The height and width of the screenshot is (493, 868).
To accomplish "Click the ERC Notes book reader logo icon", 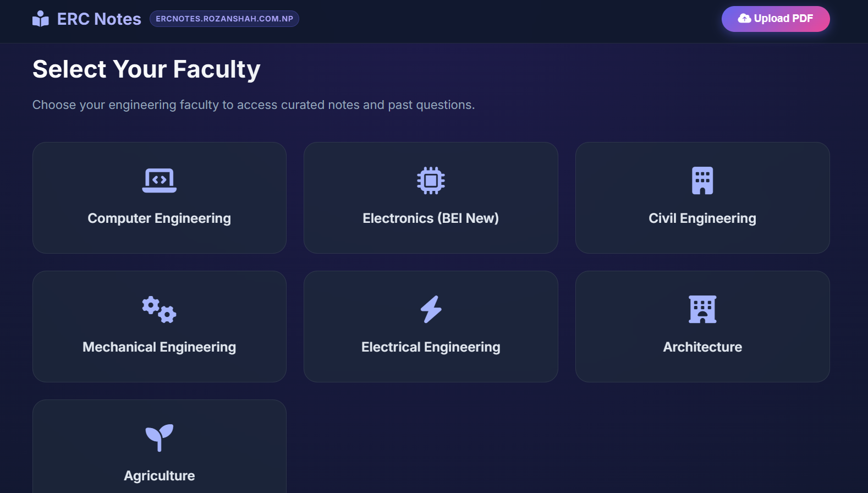I will click(41, 19).
